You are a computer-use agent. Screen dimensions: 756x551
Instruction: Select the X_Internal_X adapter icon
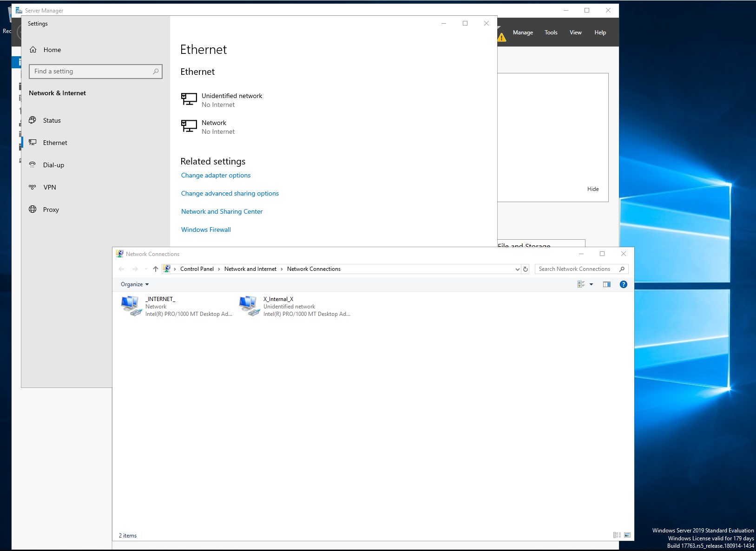pyautogui.click(x=249, y=306)
